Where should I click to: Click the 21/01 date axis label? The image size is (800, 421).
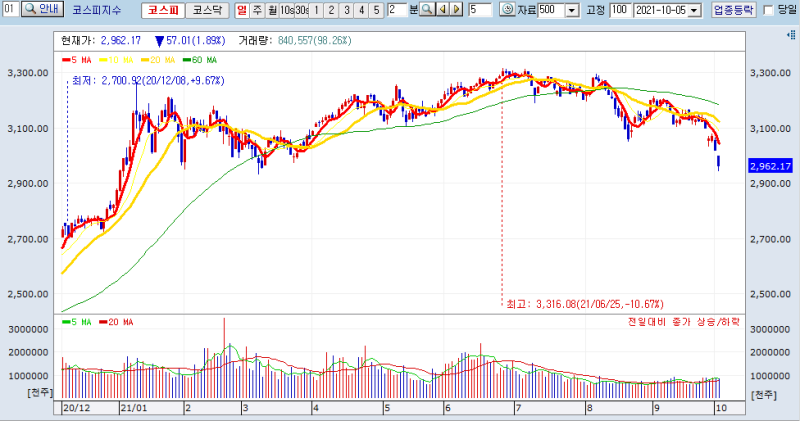pos(133,408)
